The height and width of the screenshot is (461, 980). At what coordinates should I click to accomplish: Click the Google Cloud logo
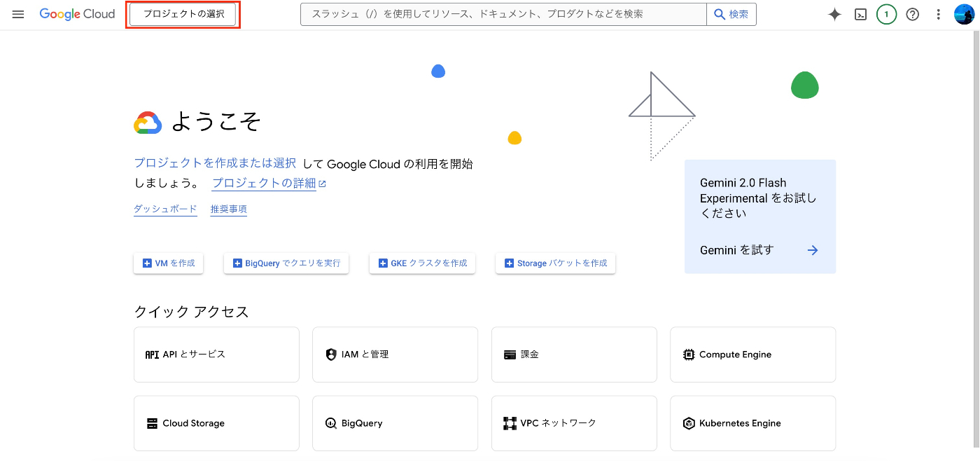pyautogui.click(x=77, y=14)
